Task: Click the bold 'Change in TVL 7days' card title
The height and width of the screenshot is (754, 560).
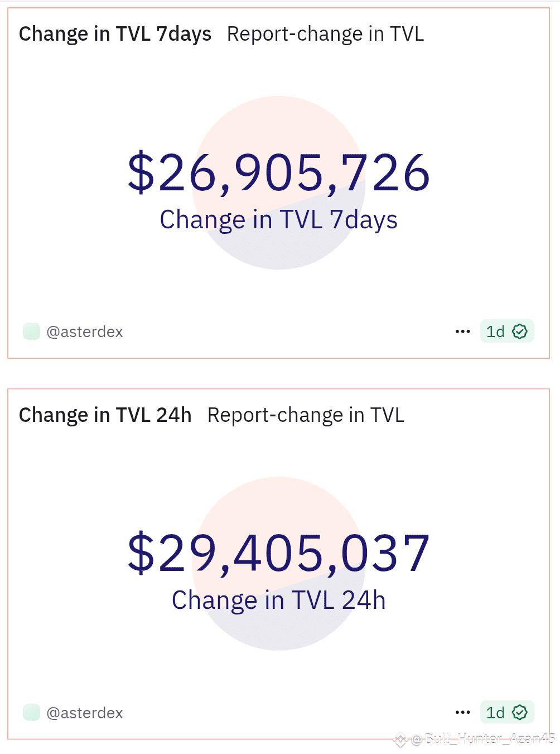Action: point(115,35)
